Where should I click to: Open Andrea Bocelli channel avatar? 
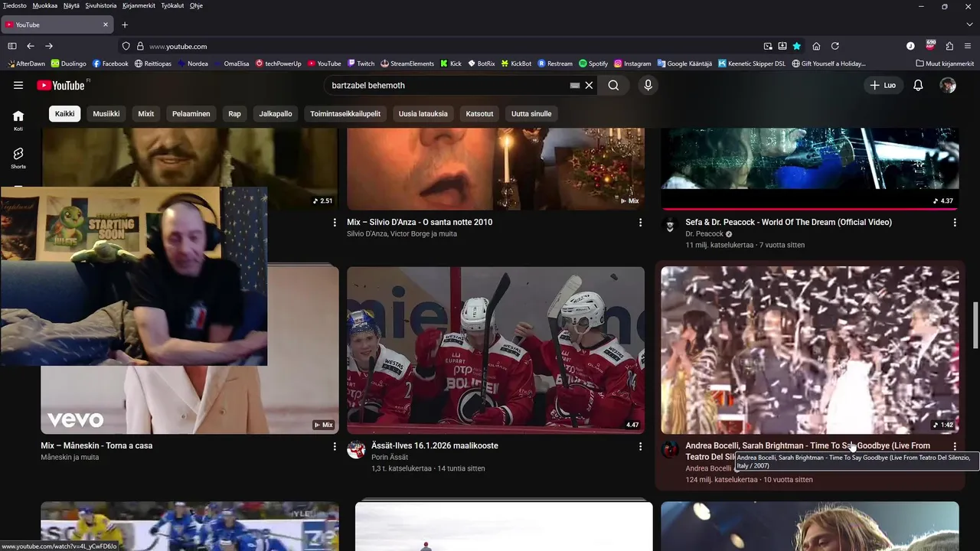tap(670, 449)
